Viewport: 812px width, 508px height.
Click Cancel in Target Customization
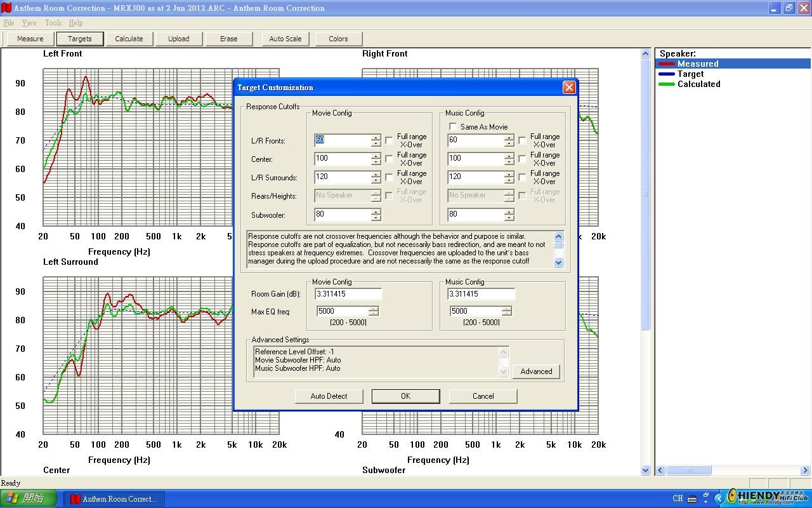[x=483, y=396]
